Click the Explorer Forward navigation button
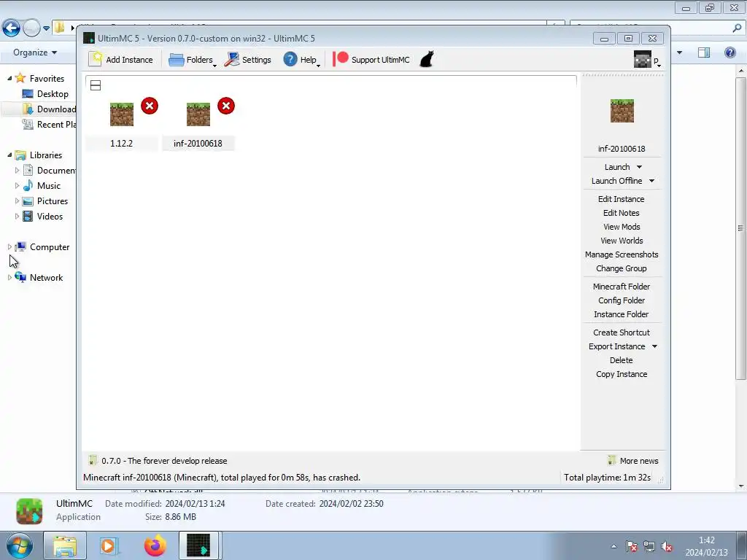 pyautogui.click(x=31, y=28)
